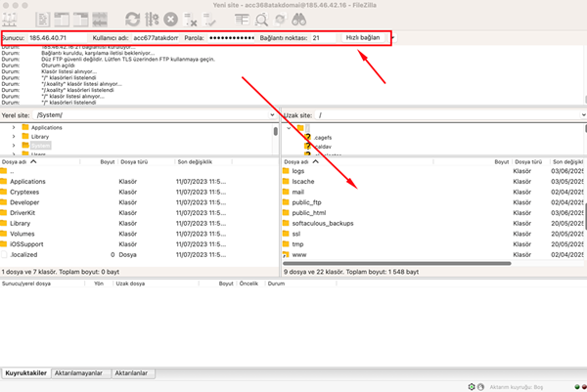Select .caldav in the remote tree
The height and width of the screenshot is (392, 587).
323,147
